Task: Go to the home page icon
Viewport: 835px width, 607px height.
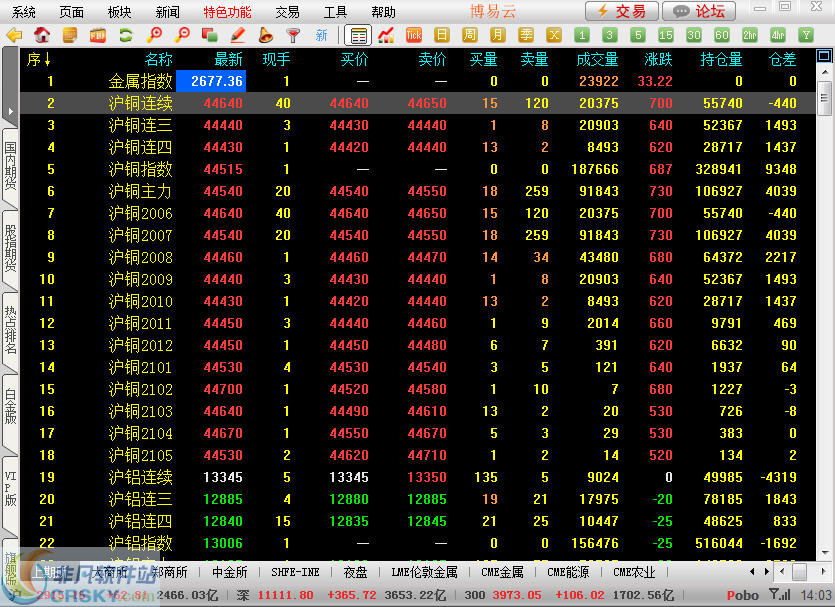Action: (x=42, y=35)
